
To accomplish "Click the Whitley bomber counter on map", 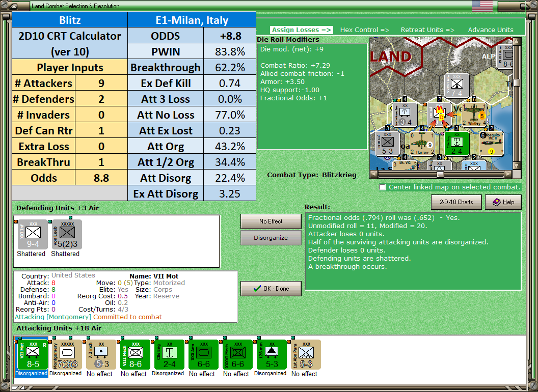I will point(474,114).
